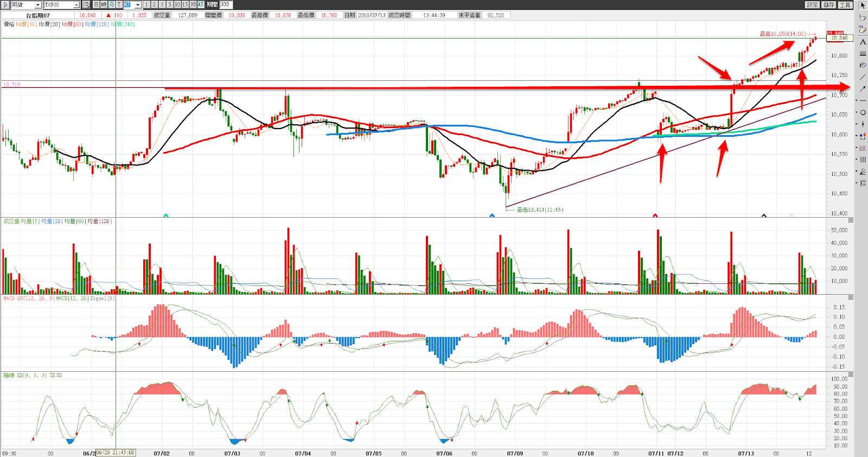Expand circle tool options arrow
This screenshot has height=457, width=868.
(x=856, y=112)
